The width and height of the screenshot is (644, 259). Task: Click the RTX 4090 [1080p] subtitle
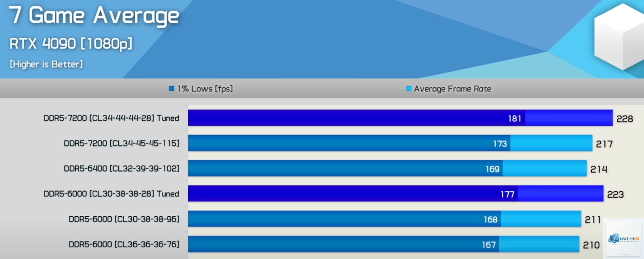[71, 44]
